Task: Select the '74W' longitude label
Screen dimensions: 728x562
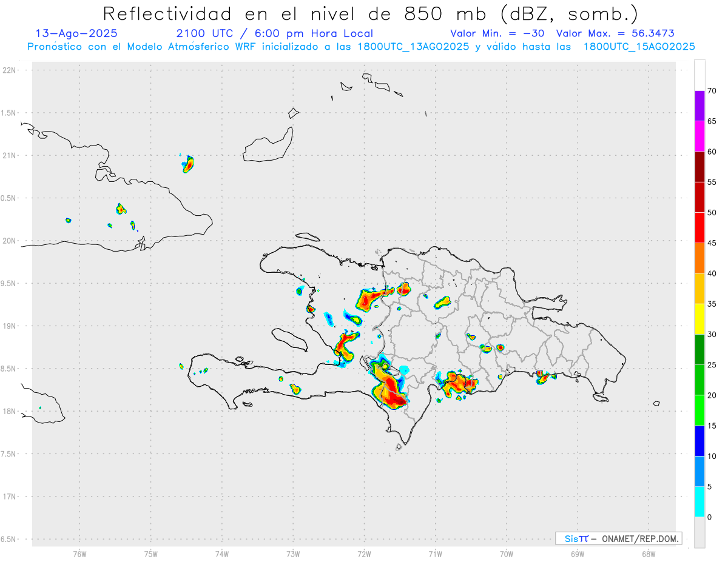Action: click(222, 554)
